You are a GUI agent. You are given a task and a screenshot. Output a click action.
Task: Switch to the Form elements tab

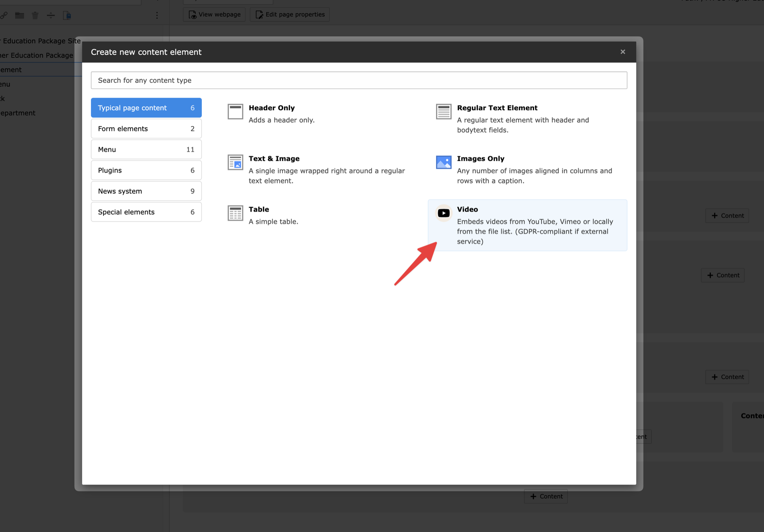146,129
